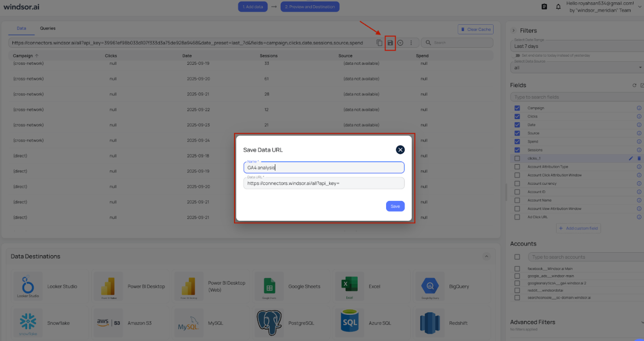Open the Select Date Range dropdown
Viewport: 644px width, 341px height.
[x=576, y=45]
